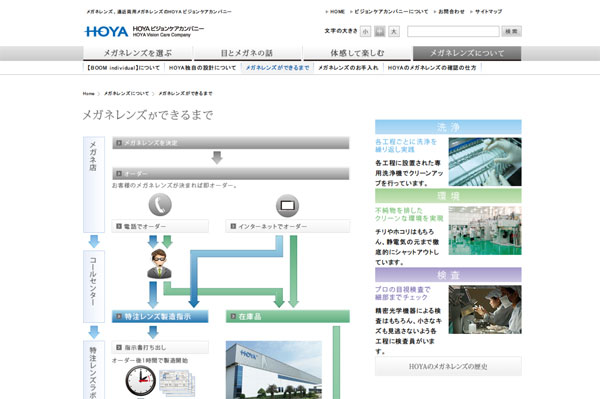Screen dimensions: 600x399
Task: Click the green 環境 section header
Action: (448, 196)
